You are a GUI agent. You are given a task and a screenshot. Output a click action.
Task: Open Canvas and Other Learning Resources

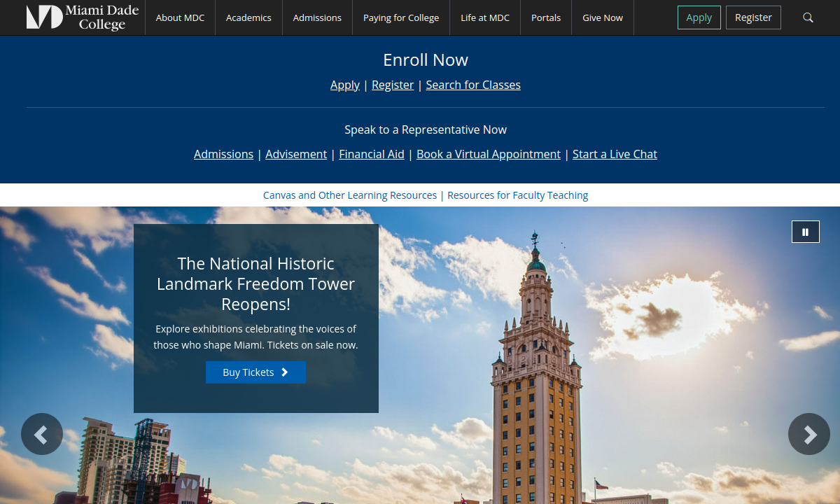click(350, 195)
